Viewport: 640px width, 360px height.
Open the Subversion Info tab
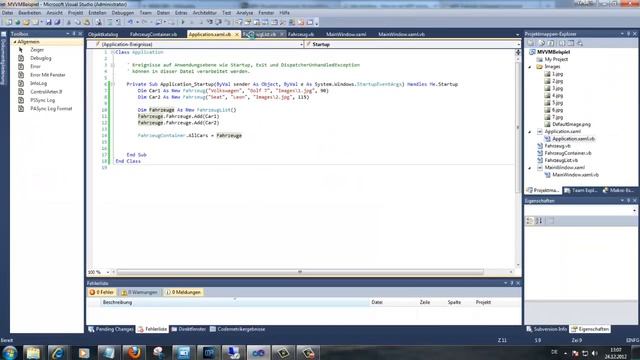click(x=547, y=329)
